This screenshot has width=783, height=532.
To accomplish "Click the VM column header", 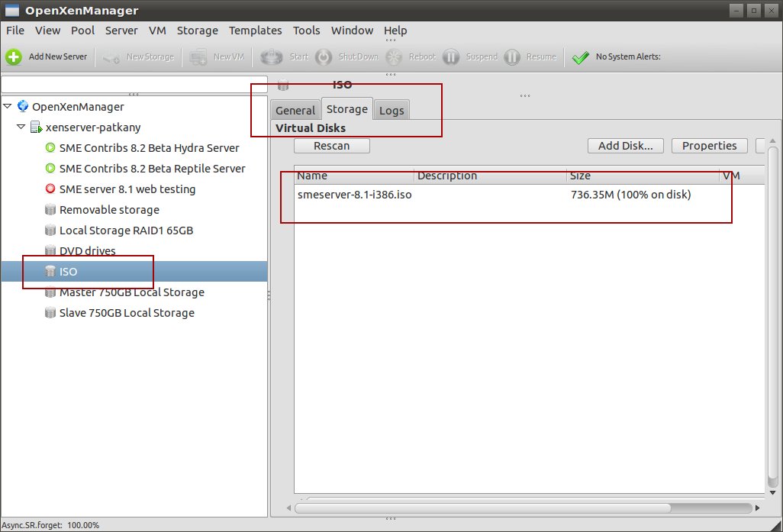I will (742, 176).
